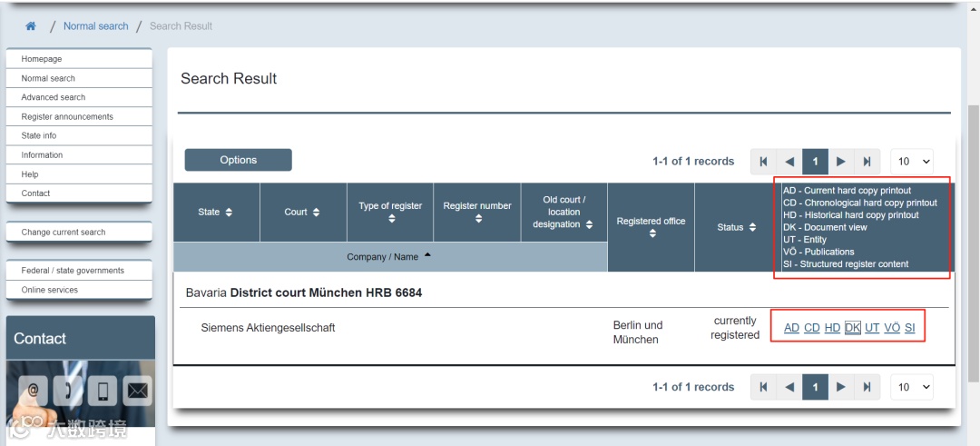Open SI structured register content link
The image size is (980, 446).
click(910, 328)
